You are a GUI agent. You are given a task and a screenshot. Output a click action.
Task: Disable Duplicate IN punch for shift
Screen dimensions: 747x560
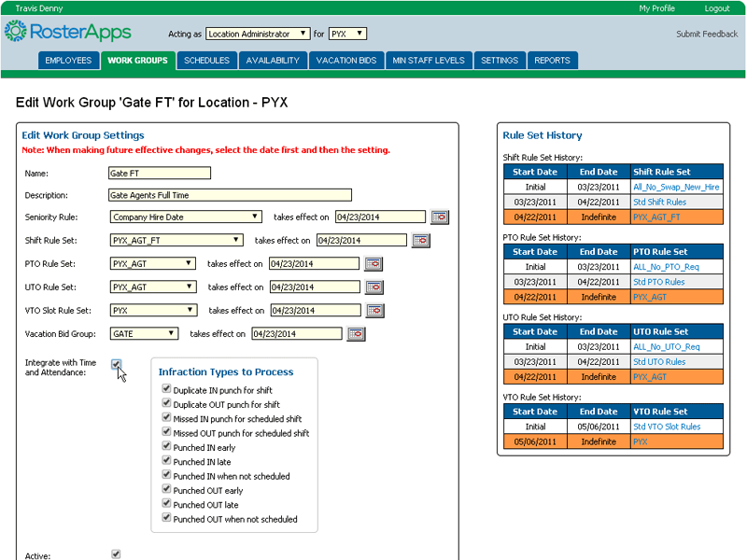point(167,390)
